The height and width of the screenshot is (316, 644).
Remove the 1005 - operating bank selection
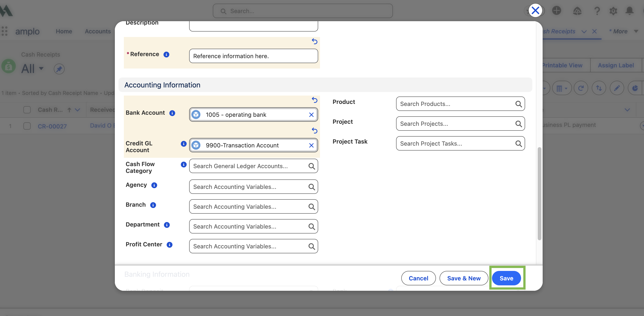[x=311, y=114]
